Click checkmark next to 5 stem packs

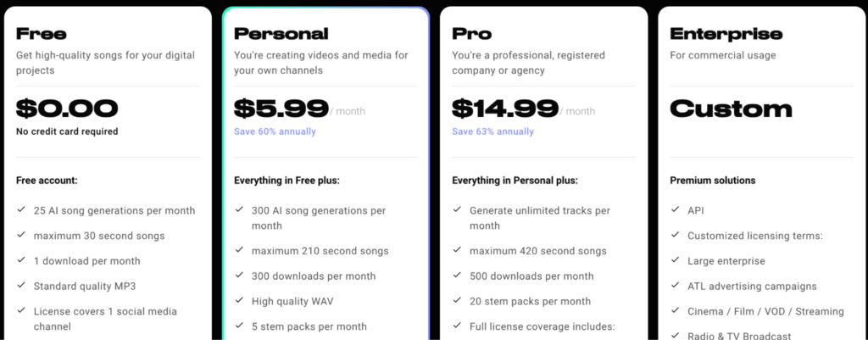239,326
